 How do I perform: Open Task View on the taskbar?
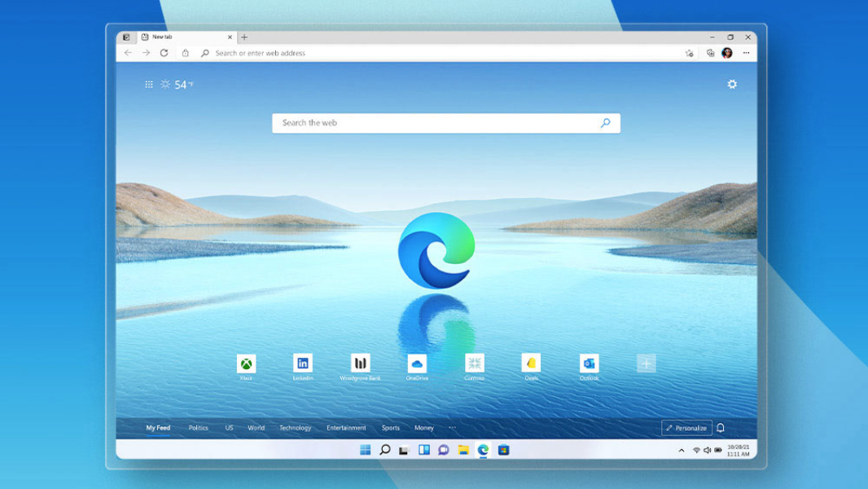click(404, 450)
